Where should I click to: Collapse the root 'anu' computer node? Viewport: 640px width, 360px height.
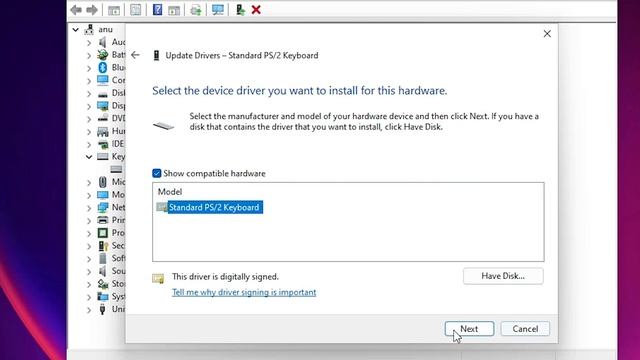(x=76, y=30)
